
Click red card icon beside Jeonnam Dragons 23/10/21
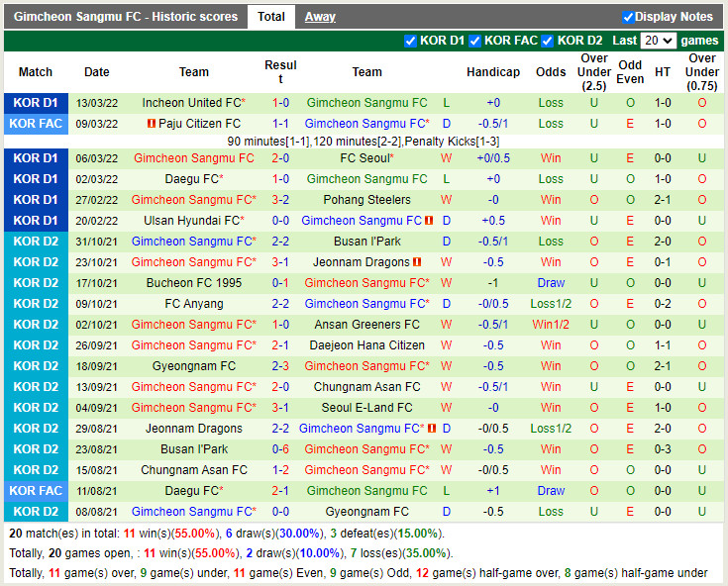pyautogui.click(x=417, y=262)
